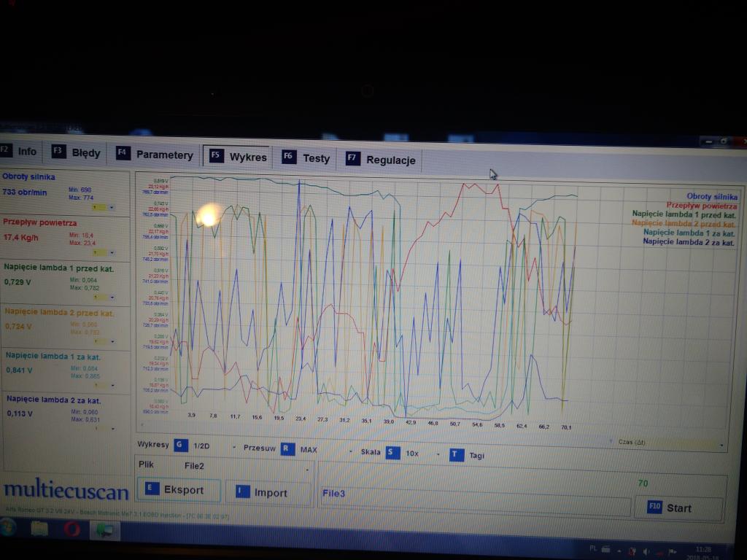
Task: Click Przepływ powietrza in the chart legend
Action: (702, 205)
